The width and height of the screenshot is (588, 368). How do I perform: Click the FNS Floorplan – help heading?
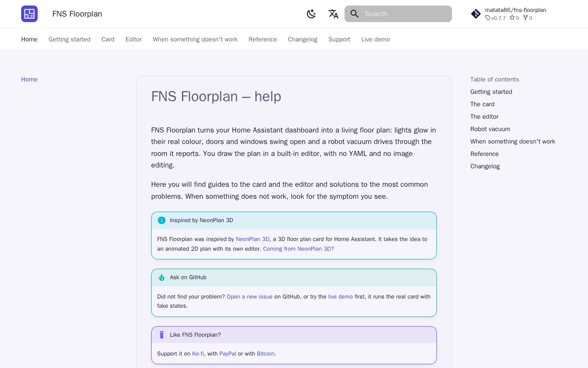216,97
